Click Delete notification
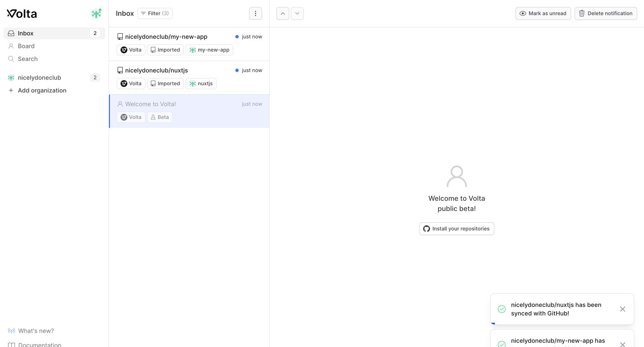 click(x=606, y=14)
